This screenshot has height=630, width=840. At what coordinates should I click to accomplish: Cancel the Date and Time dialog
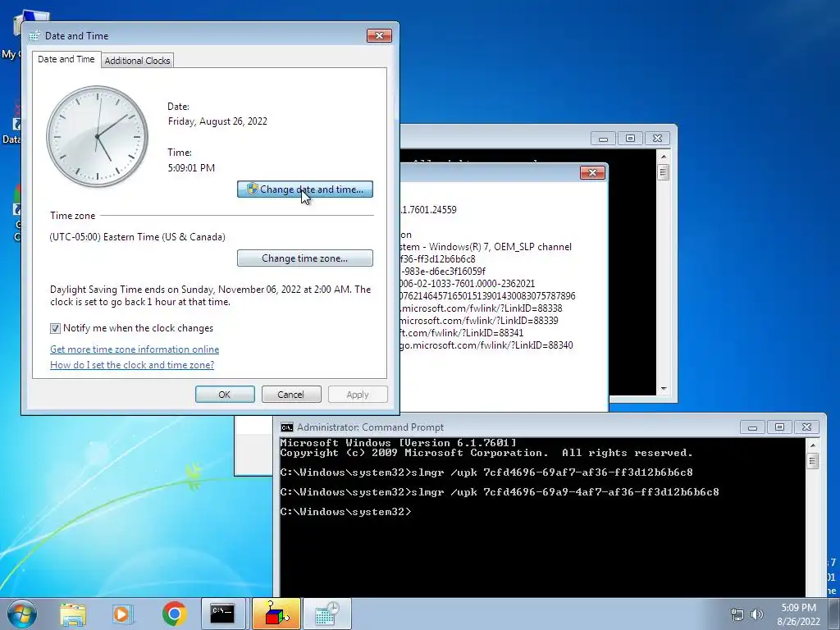291,395
